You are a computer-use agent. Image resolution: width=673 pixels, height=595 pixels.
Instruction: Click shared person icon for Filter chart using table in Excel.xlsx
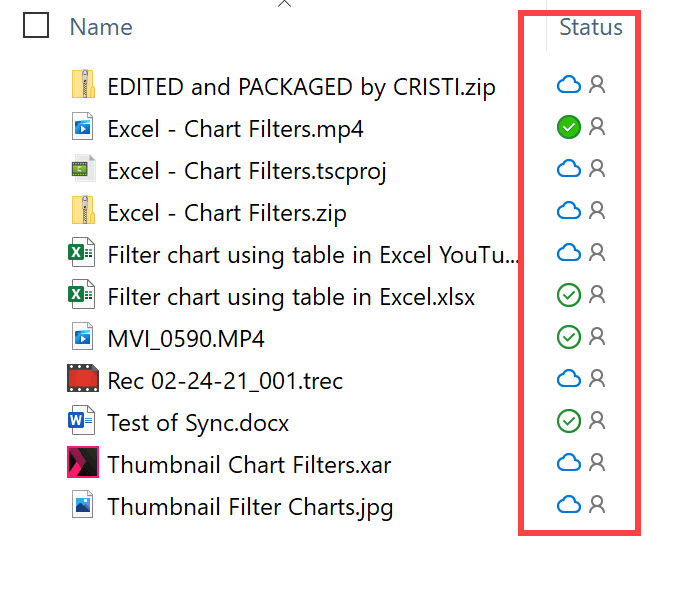pyautogui.click(x=597, y=294)
